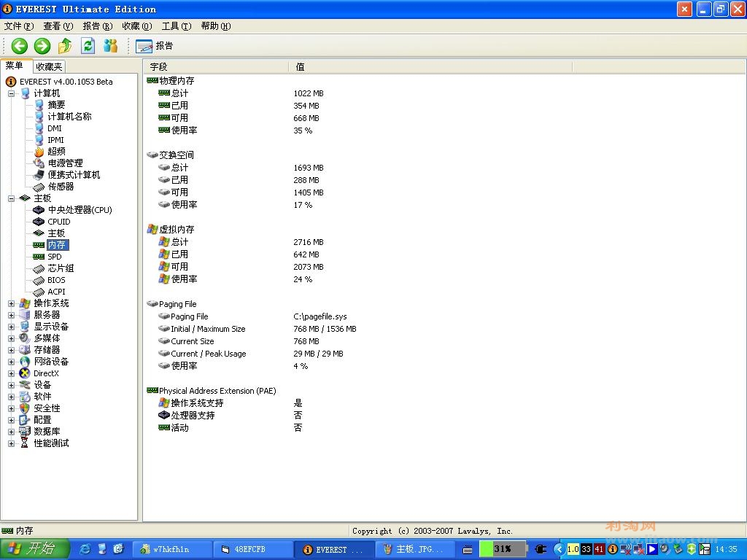
Task: Expand the 操作系统 tree node
Action: (x=12, y=303)
